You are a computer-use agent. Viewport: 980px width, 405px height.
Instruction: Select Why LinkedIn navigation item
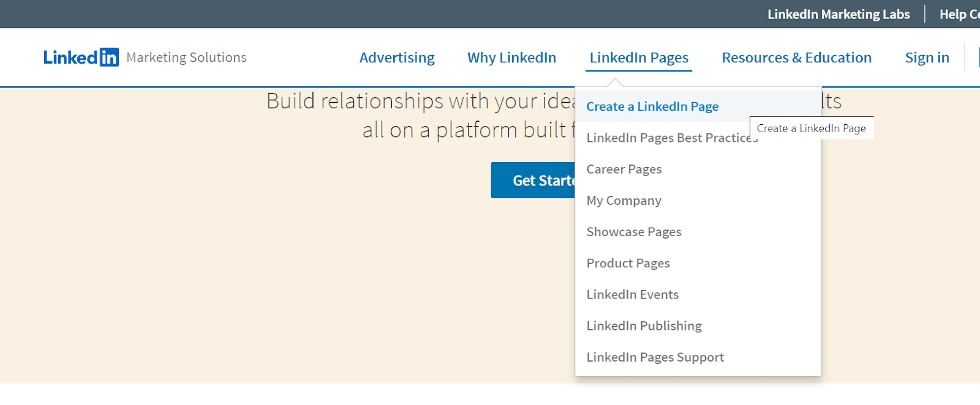pos(511,57)
